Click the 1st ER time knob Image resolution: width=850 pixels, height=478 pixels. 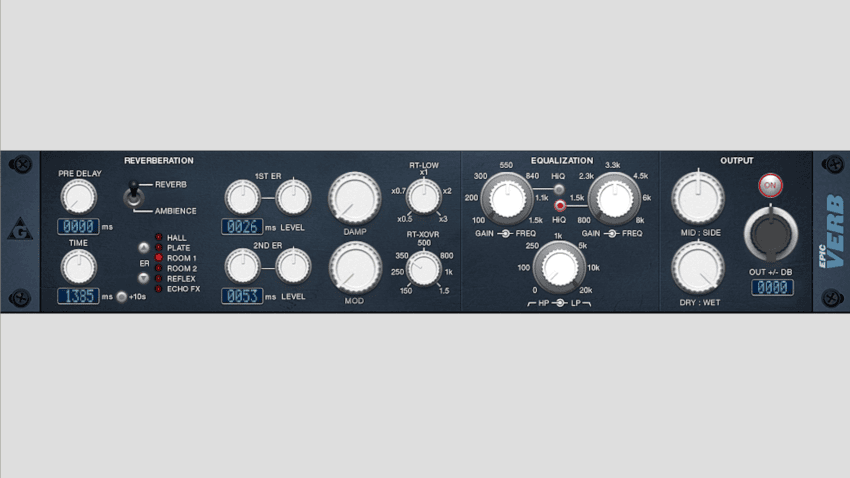[x=243, y=198]
